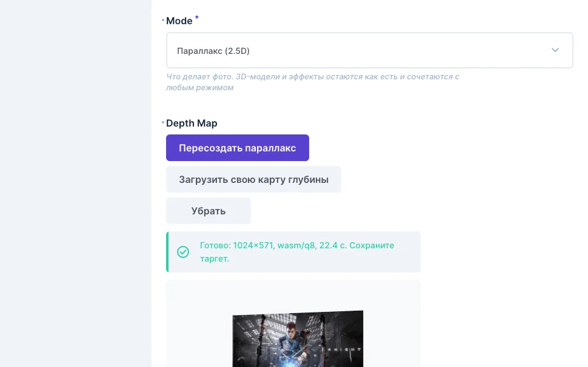This screenshot has height=367, width=588.
Task: Click the hint text Что делает фото
Action: (x=312, y=82)
